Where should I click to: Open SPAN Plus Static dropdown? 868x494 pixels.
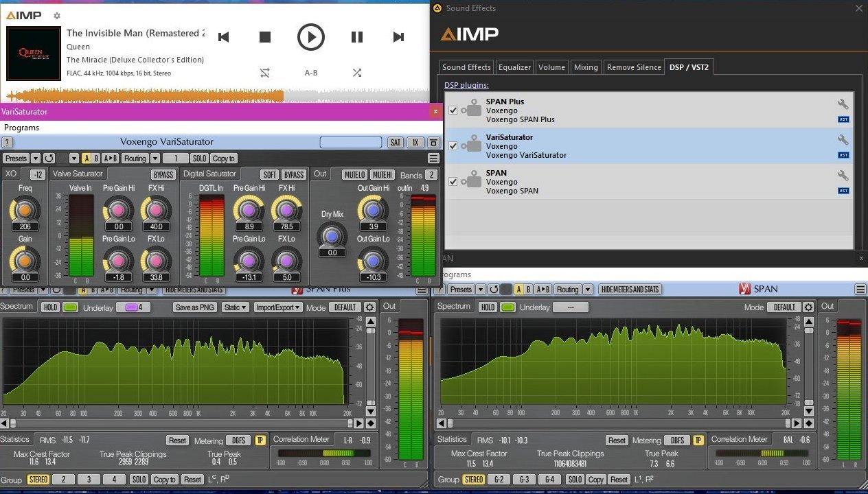pos(236,307)
